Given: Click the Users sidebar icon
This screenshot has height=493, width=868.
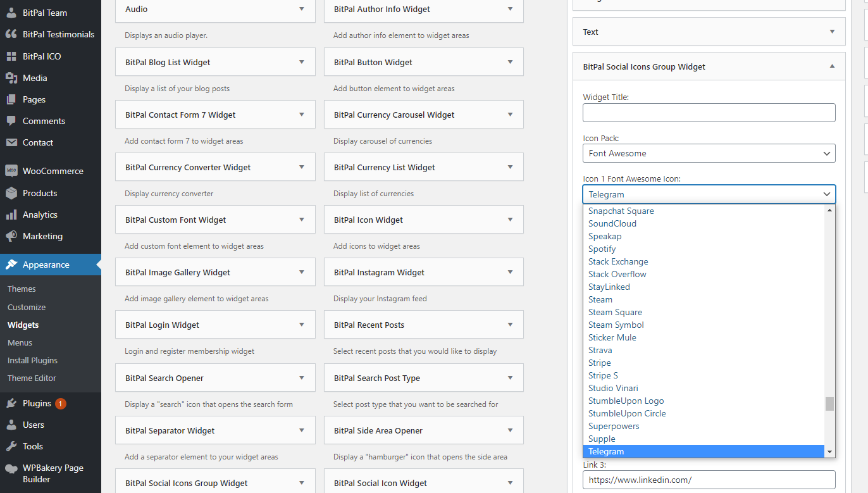Looking at the screenshot, I should (x=11, y=425).
